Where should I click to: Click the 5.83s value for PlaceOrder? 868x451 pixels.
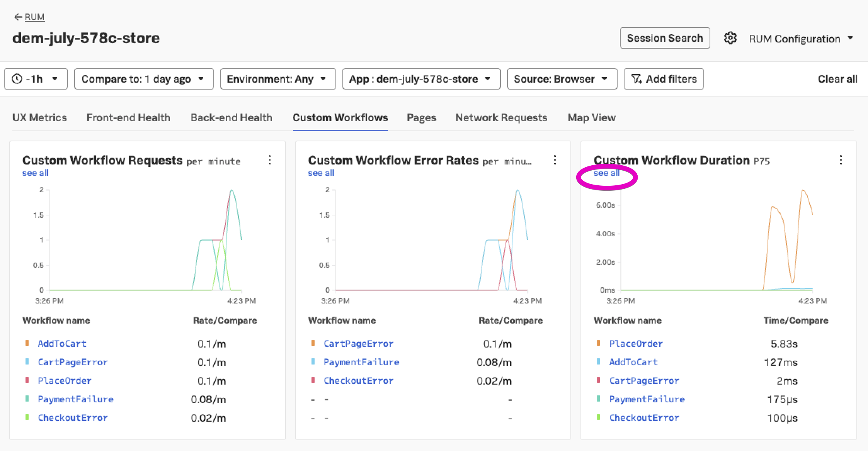784,344
